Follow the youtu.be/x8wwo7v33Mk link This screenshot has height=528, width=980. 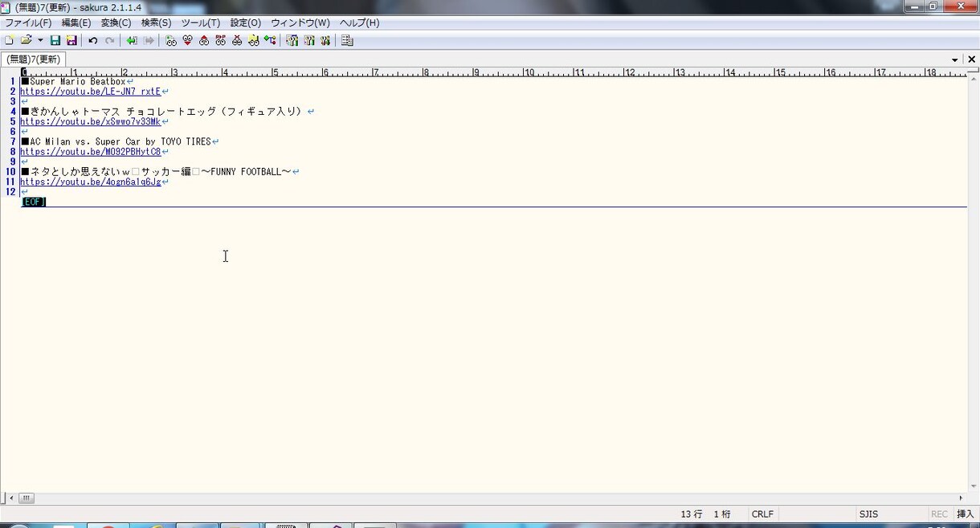pos(91,121)
